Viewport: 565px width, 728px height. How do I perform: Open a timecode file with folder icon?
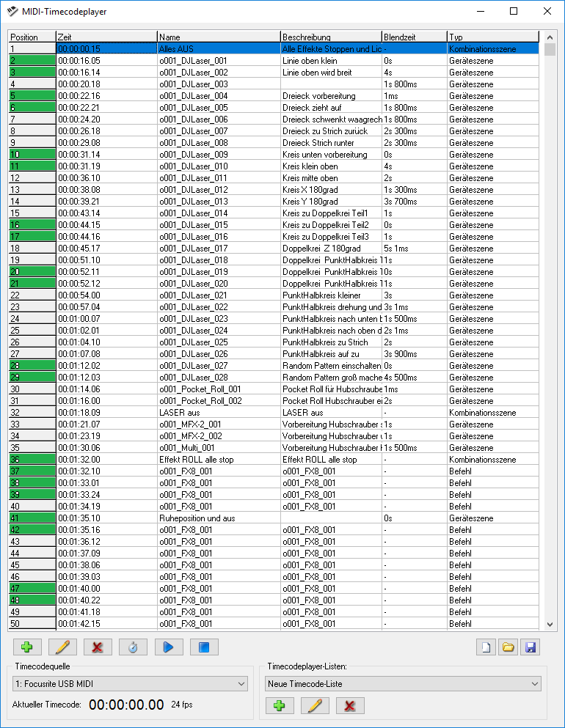(508, 647)
